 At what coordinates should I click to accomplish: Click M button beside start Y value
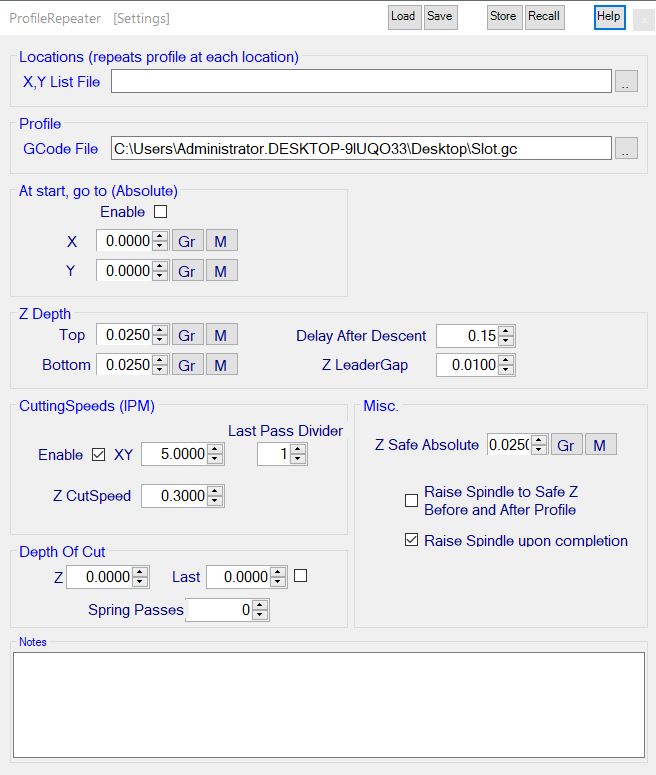tap(221, 271)
